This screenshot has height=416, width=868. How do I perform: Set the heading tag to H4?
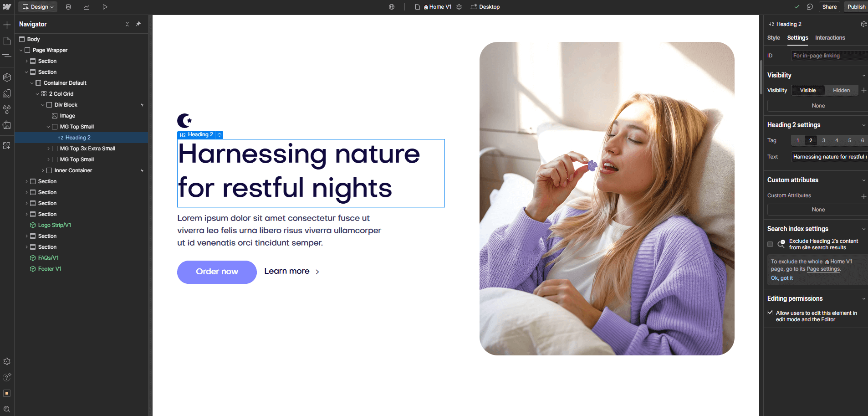click(x=836, y=140)
